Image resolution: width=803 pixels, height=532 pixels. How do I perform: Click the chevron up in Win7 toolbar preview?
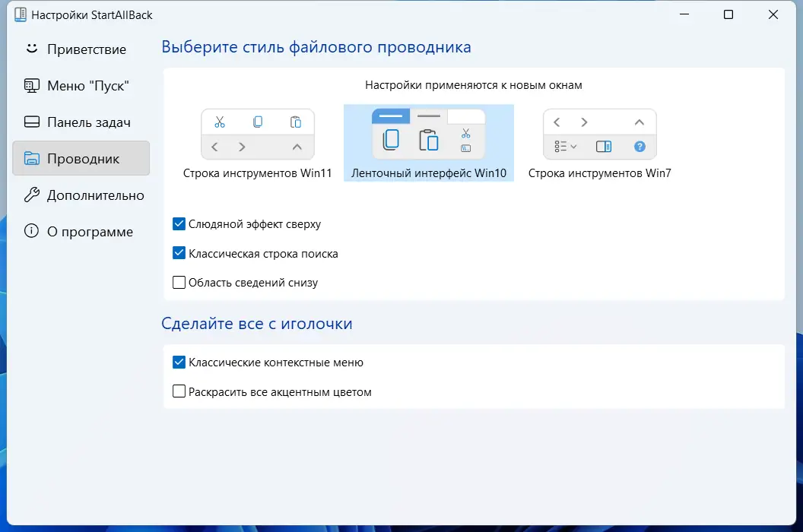point(640,122)
